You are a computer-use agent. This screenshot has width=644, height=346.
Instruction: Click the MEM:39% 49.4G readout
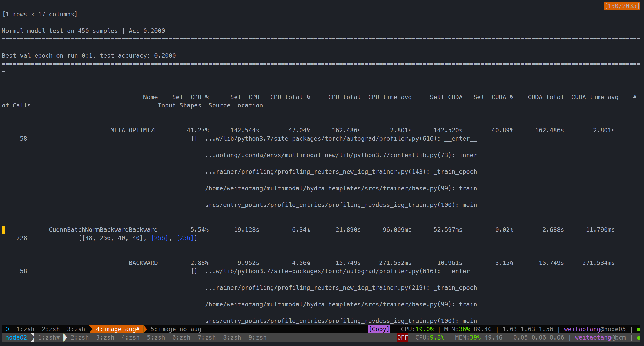[479, 337]
